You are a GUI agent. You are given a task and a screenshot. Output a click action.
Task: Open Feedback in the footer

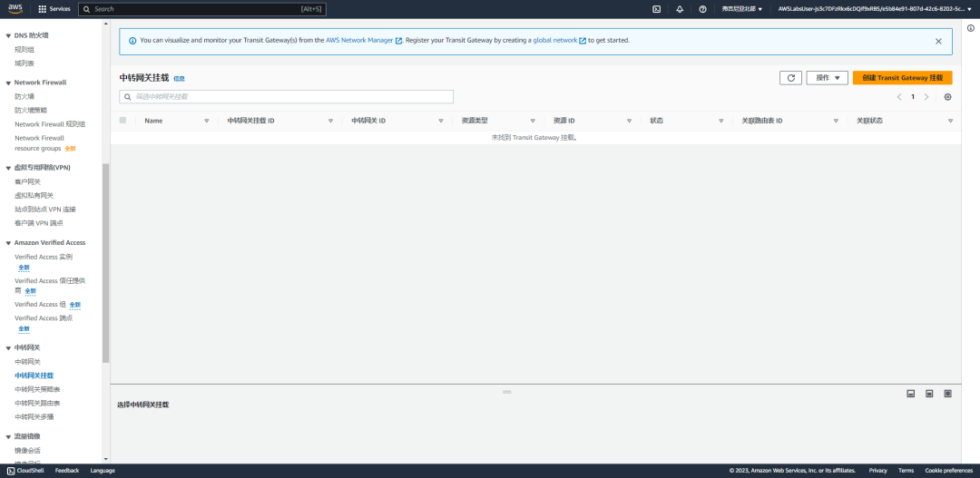(x=67, y=471)
